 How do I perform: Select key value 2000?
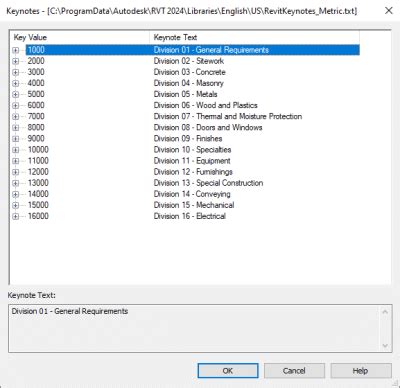[x=36, y=61]
